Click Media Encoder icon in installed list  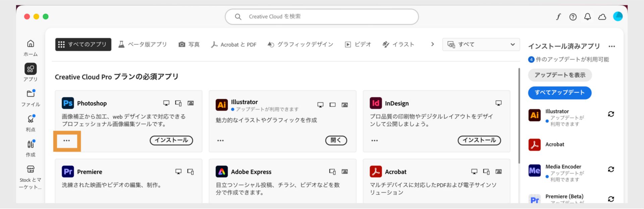[535, 171]
